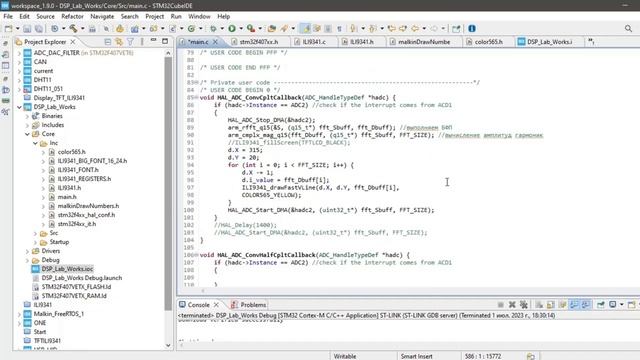This screenshot has height=360, width=640.
Task: Switch to the color565.h tab
Action: coord(488,42)
